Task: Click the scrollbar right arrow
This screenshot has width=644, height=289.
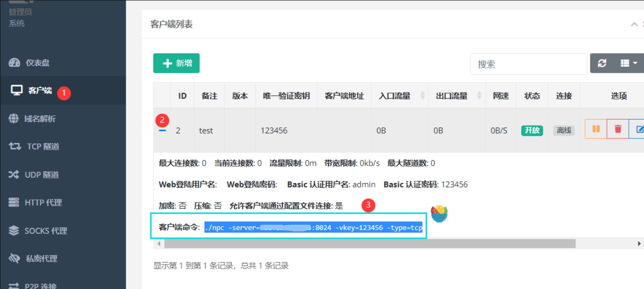Action: point(639,244)
